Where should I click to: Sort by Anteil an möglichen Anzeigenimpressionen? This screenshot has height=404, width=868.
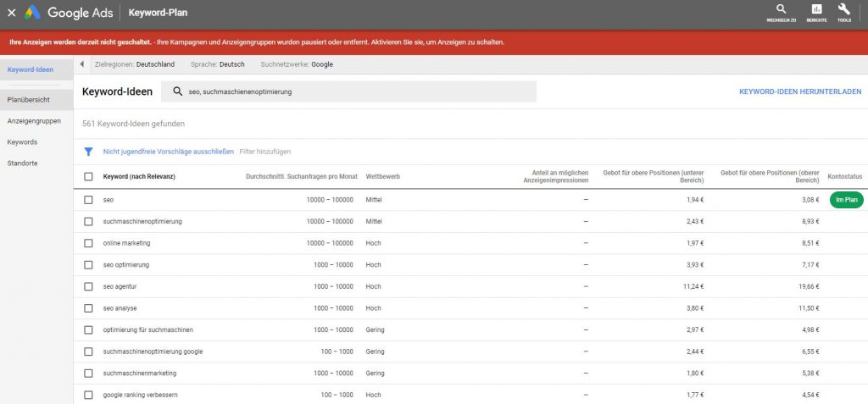click(556, 176)
